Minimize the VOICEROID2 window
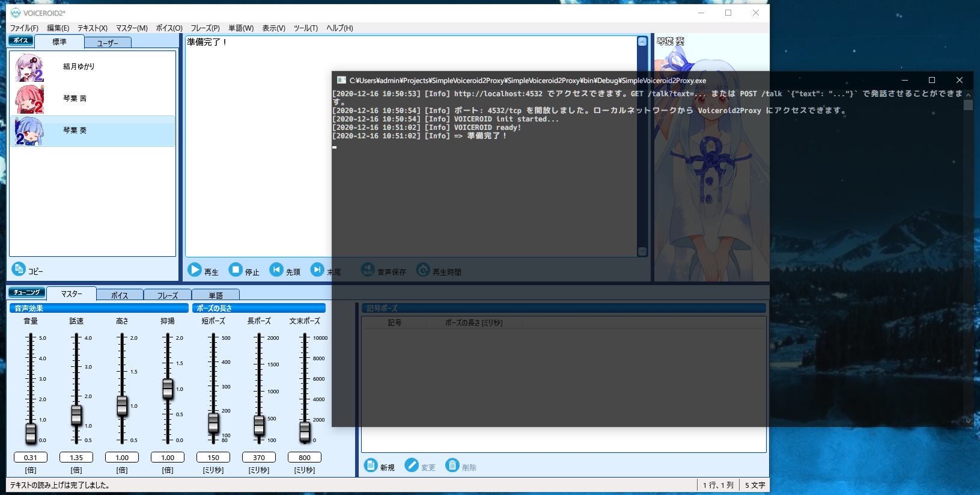 pos(701,13)
